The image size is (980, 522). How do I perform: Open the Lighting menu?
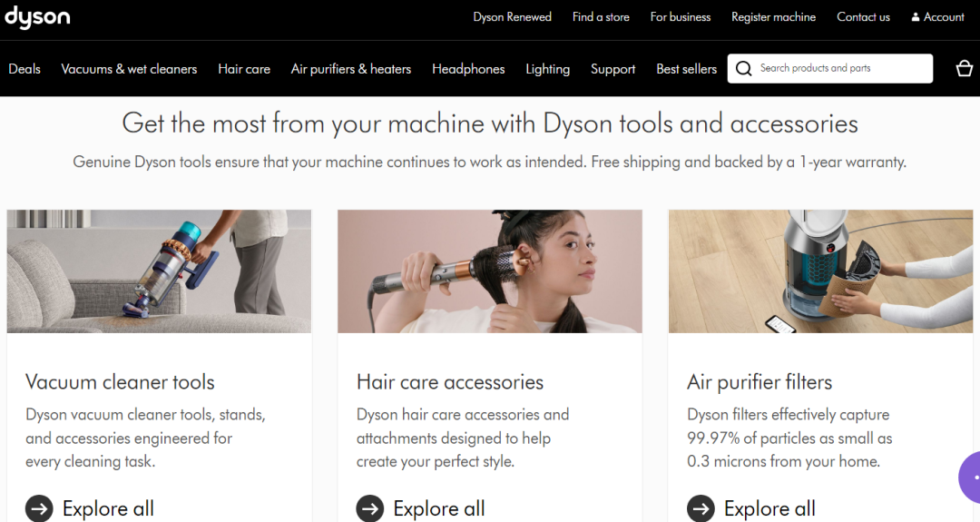click(x=547, y=69)
